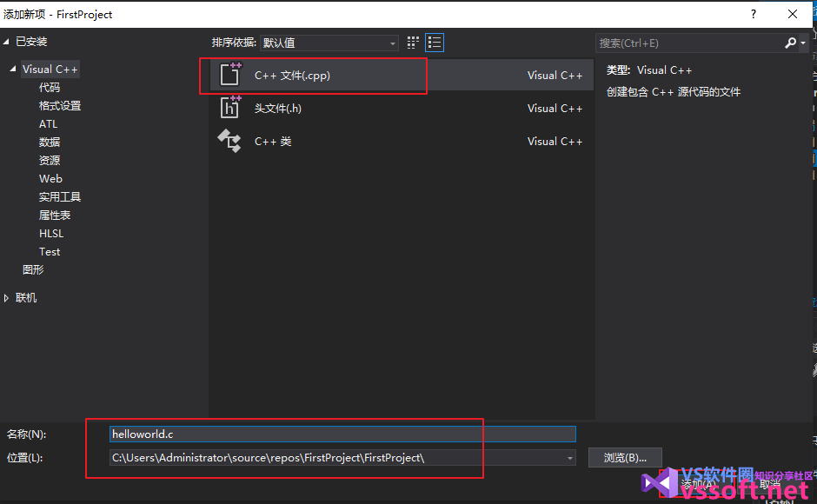Viewport: 817px width, 504px height.
Task: Collapse the Visual C++ tree node
Action: click(x=13, y=69)
